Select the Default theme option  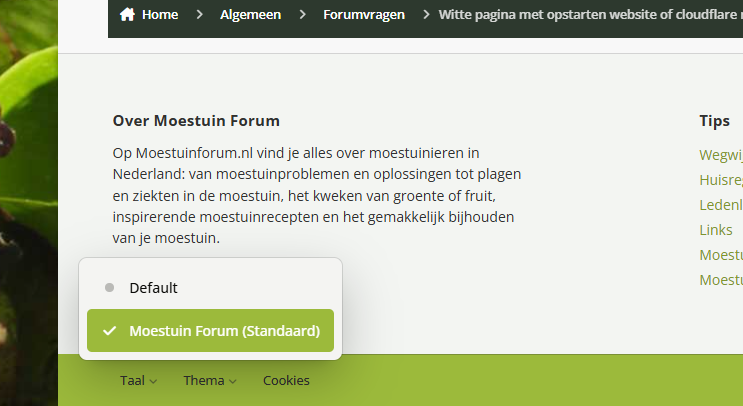(210, 288)
